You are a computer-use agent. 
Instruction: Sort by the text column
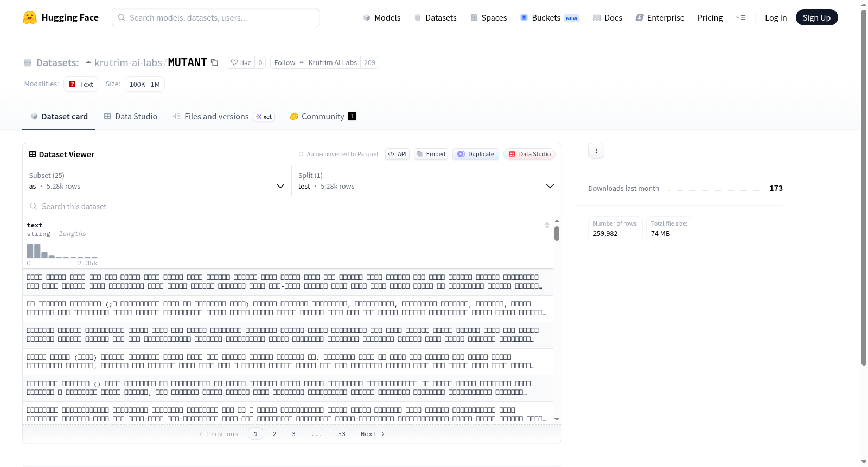pyautogui.click(x=547, y=225)
